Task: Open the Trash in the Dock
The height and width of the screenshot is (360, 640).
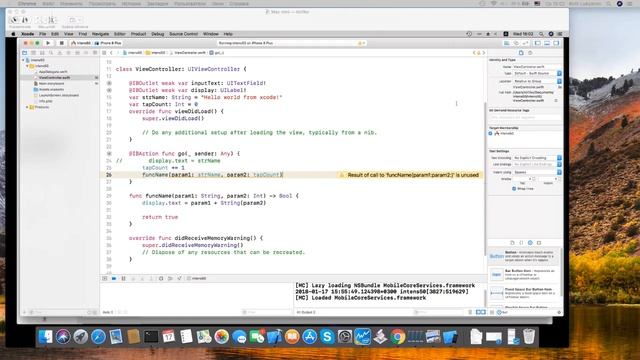Action: (529, 337)
